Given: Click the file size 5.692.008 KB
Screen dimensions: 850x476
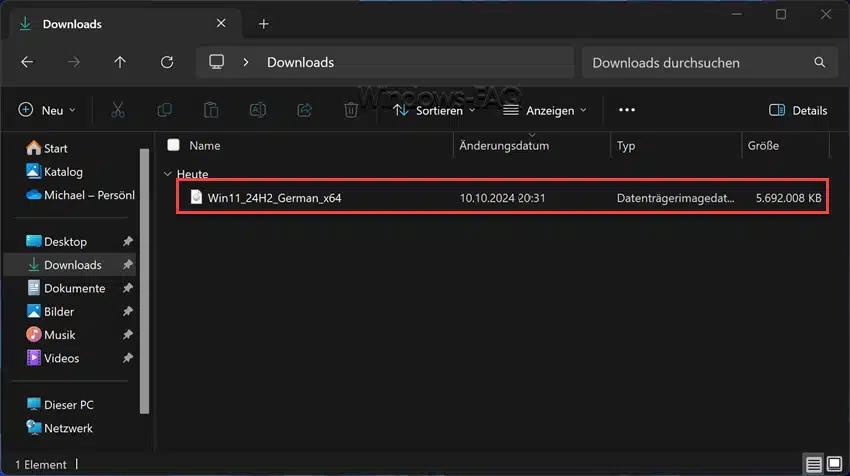Looking at the screenshot, I should 789,198.
